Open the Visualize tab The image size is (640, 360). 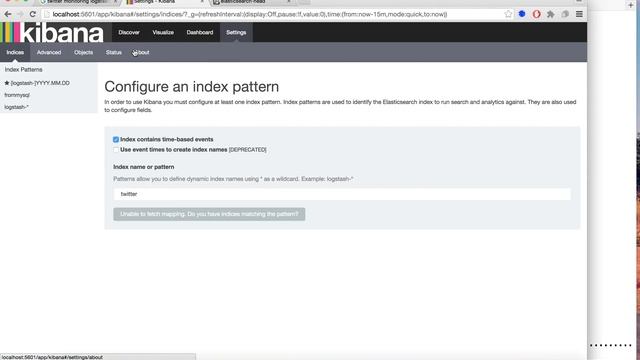coord(163,32)
